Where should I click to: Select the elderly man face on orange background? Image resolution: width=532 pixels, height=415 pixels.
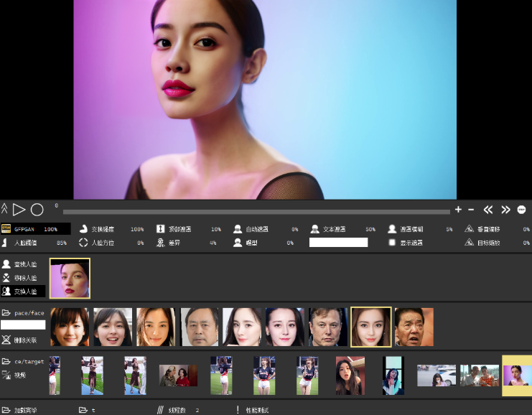tap(414, 327)
